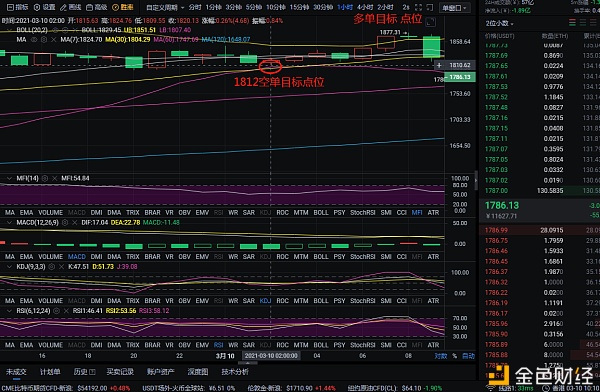Select BOLL in the MFI panel indicator row
Image resolution: width=600 pixels, height=392 pixels.
point(321,212)
